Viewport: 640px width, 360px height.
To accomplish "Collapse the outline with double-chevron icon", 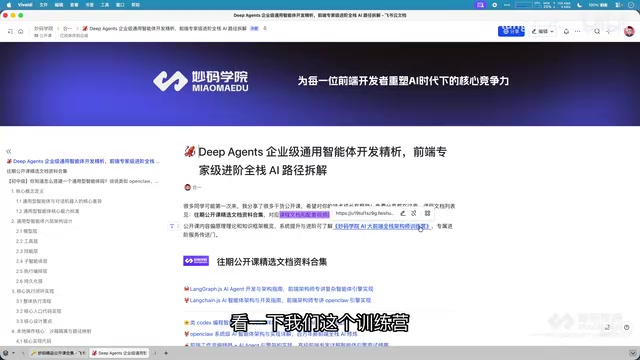I will 9,151.
